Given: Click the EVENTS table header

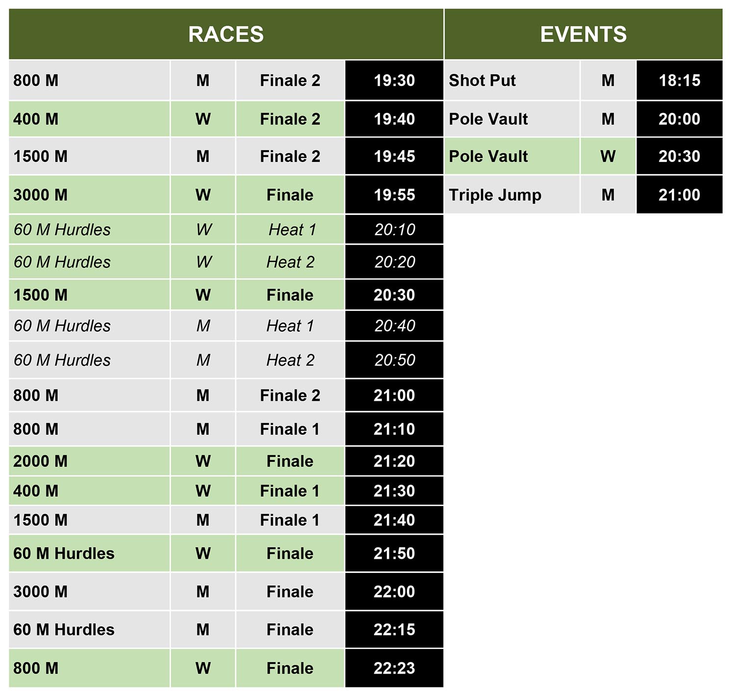Looking at the screenshot, I should pyautogui.click(x=583, y=34).
